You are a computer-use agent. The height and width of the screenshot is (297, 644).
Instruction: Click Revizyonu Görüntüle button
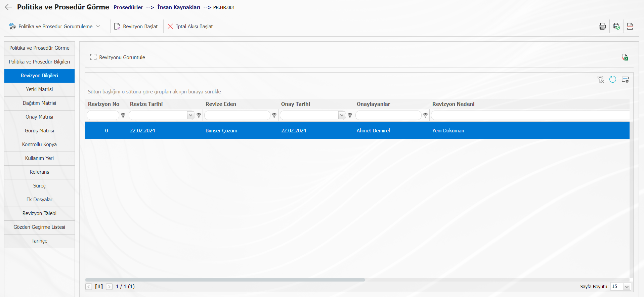click(x=118, y=57)
